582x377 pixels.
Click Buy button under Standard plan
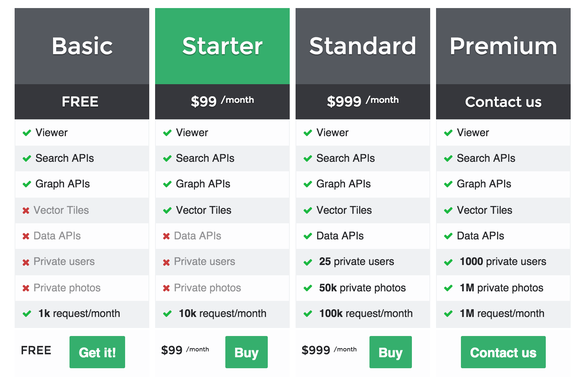point(390,352)
